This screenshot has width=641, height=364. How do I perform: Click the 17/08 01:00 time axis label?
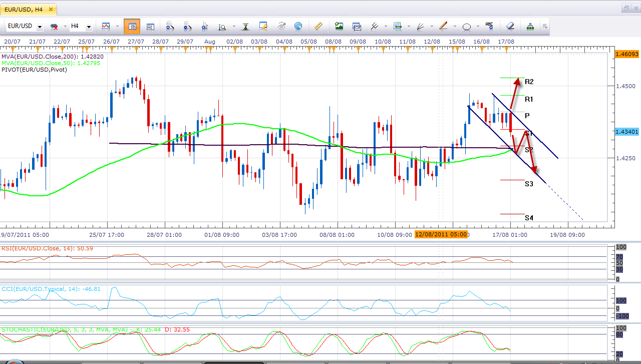510,234
